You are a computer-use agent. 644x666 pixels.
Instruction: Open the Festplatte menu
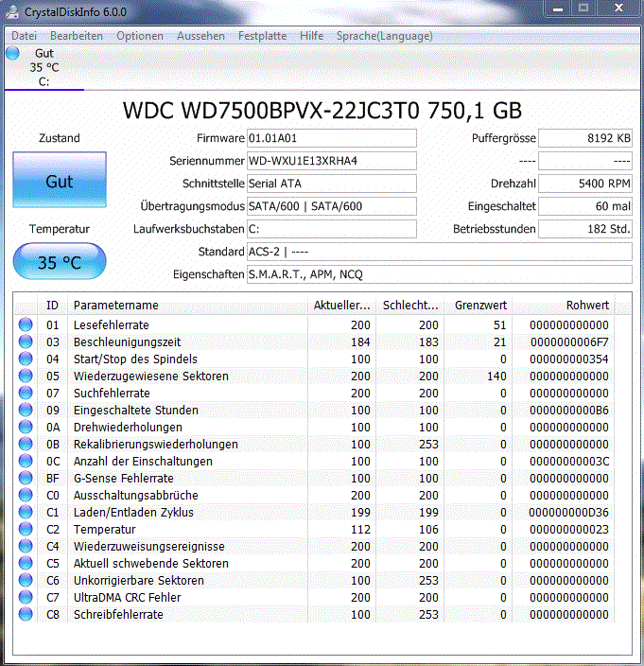262,36
